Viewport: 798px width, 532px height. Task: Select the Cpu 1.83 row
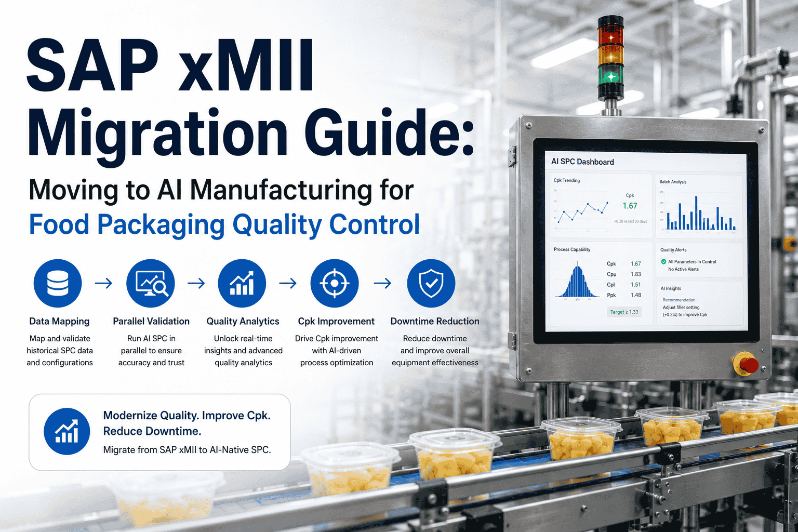click(624, 274)
